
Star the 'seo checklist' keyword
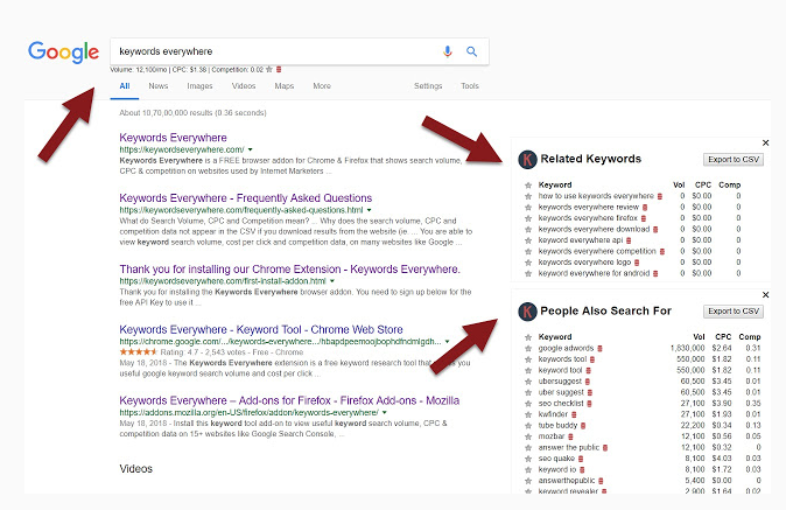528,404
